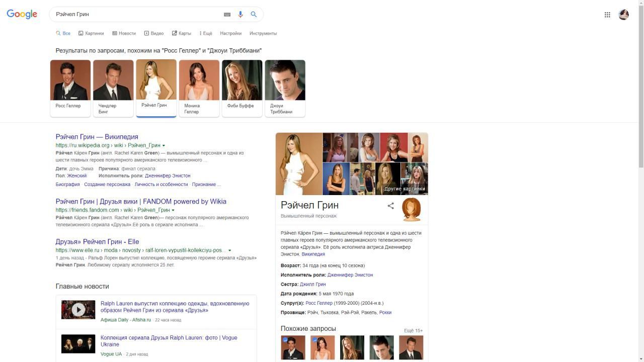Select the Джоуи Триббиани carousel card

tap(285, 88)
